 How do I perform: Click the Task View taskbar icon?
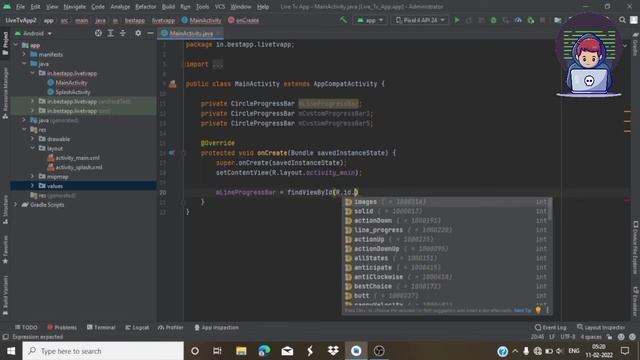[217, 351]
